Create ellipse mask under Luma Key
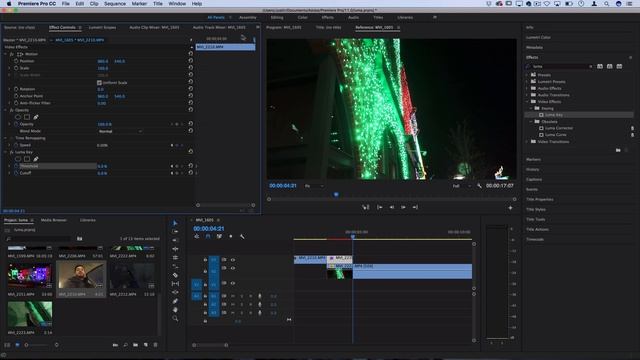 (18, 159)
